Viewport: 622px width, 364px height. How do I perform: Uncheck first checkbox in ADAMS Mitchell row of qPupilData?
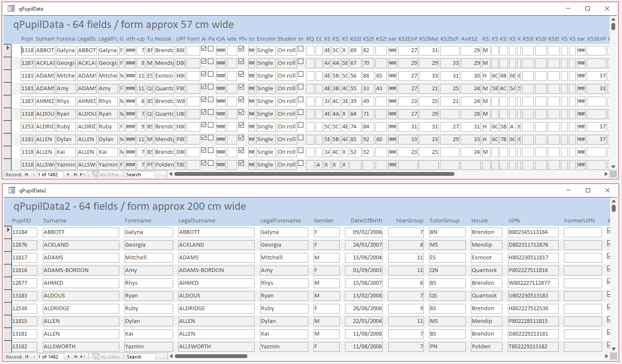point(204,74)
